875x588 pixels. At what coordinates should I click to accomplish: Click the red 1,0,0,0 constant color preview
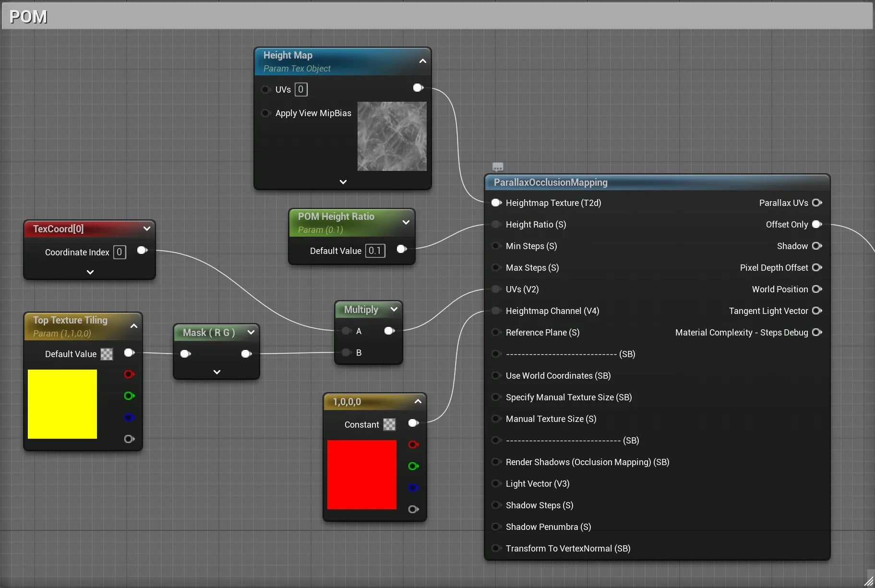[x=362, y=475]
